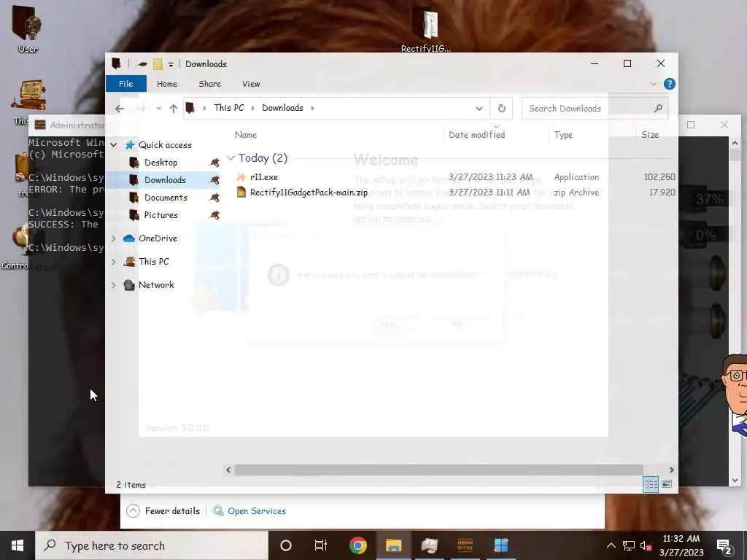Click the new folder icon in title bar
The image size is (747, 560).
[x=158, y=64]
